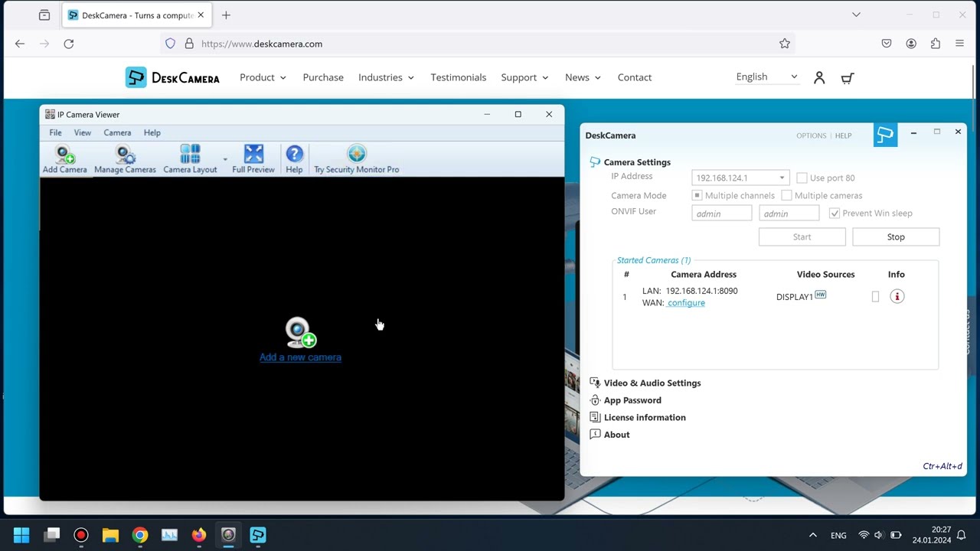Open the English language selector
The height and width of the screenshot is (551, 980).
click(x=766, y=77)
